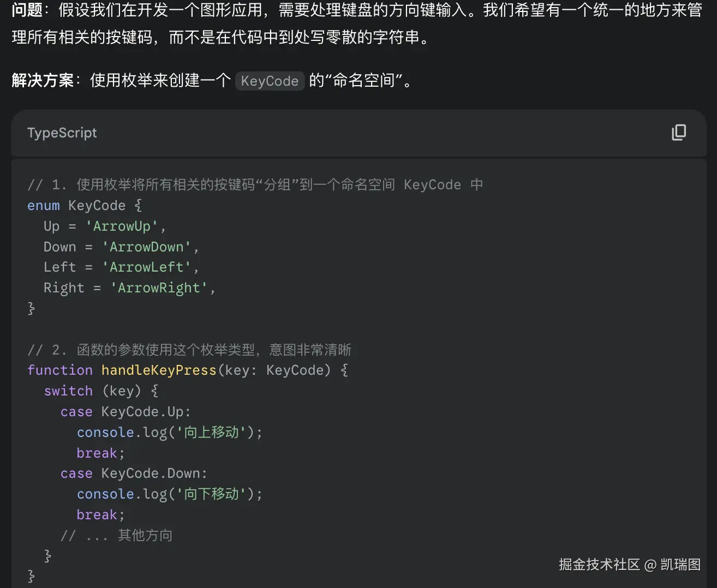
Task: Click the switch (key) statement
Action: click(x=101, y=391)
